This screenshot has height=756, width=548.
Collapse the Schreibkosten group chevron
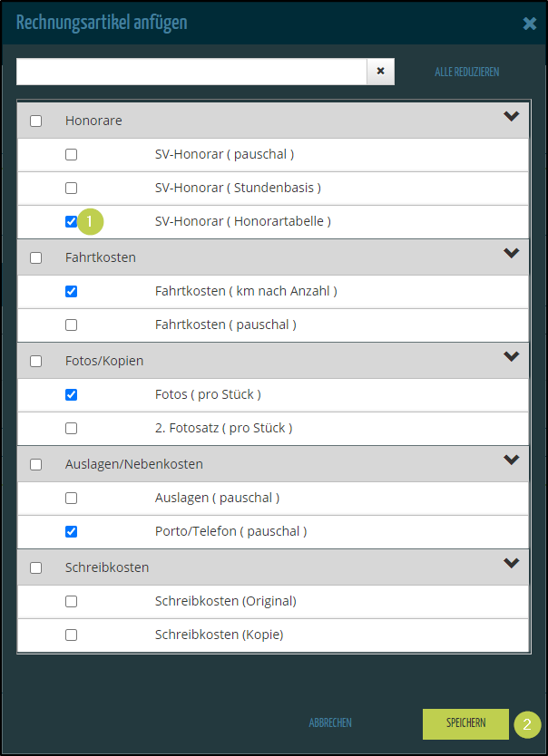click(x=512, y=564)
